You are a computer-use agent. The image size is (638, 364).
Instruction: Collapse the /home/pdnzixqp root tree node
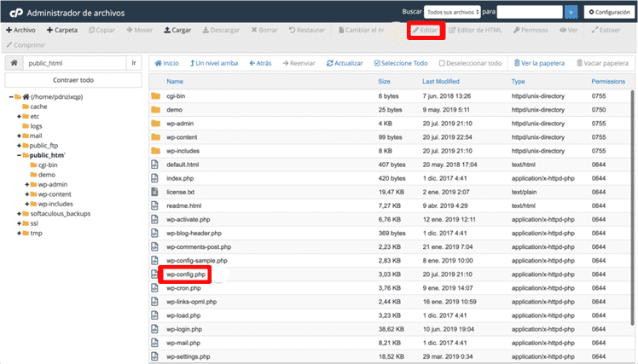(x=11, y=97)
